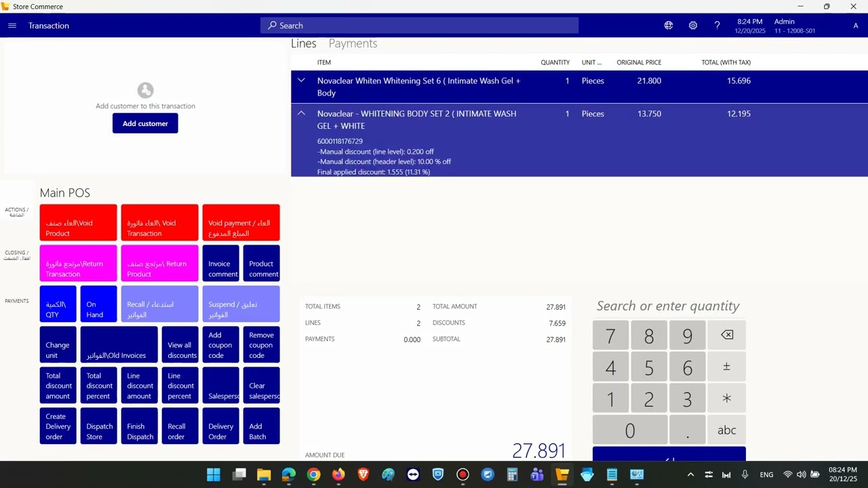Image resolution: width=868 pixels, height=488 pixels.
Task: Click the asterisk key on numpad
Action: 726,399
